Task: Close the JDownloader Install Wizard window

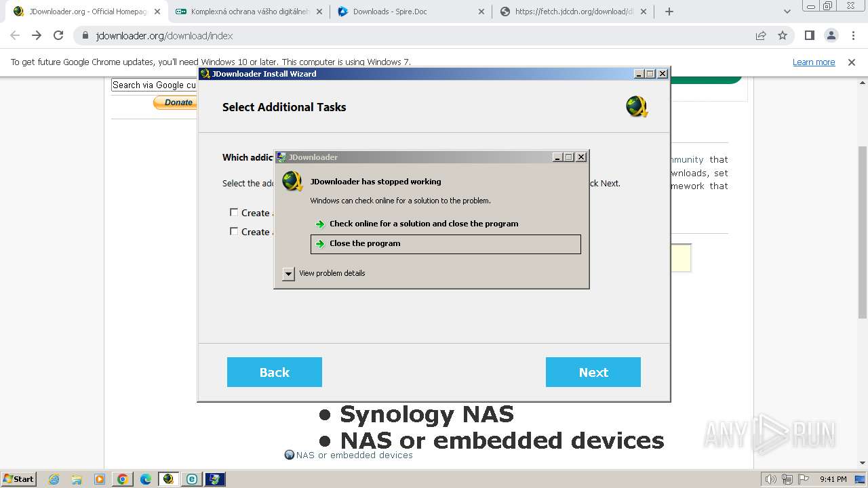Action: click(663, 74)
